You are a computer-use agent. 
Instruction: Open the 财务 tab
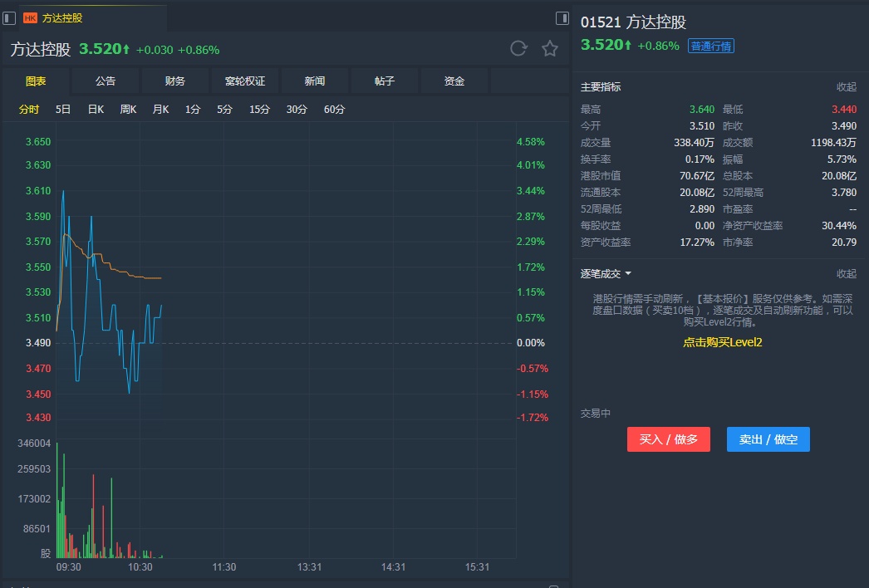pyautogui.click(x=175, y=81)
